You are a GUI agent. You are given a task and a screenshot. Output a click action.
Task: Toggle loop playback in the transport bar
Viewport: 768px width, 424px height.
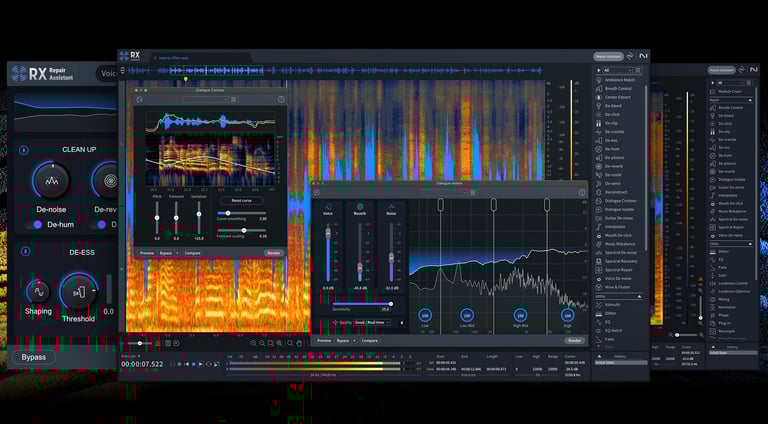click(x=209, y=364)
